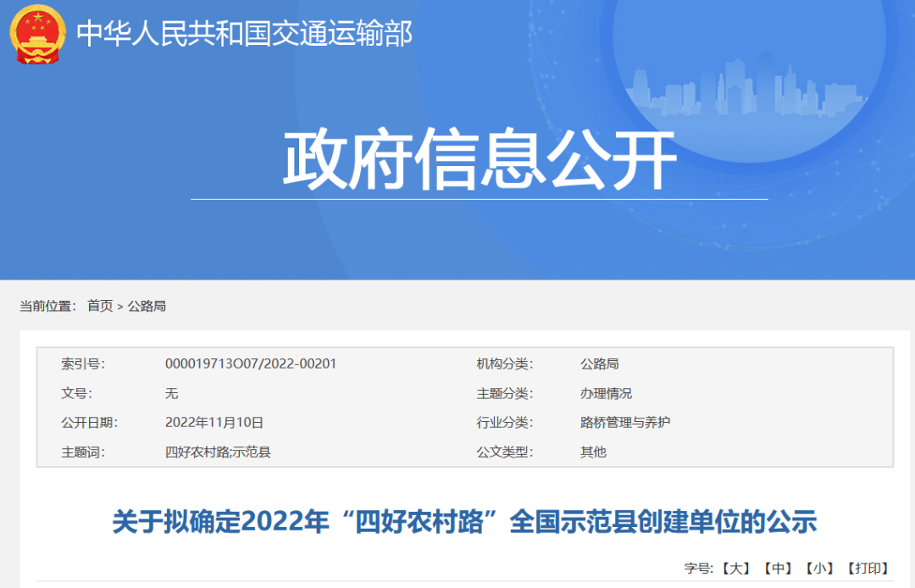Click the 政府信息公开 banner heading

pos(479,159)
